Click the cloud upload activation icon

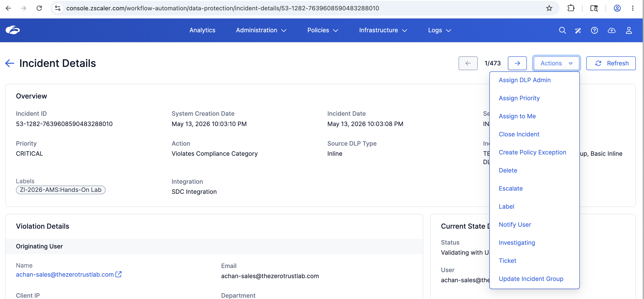[611, 31]
